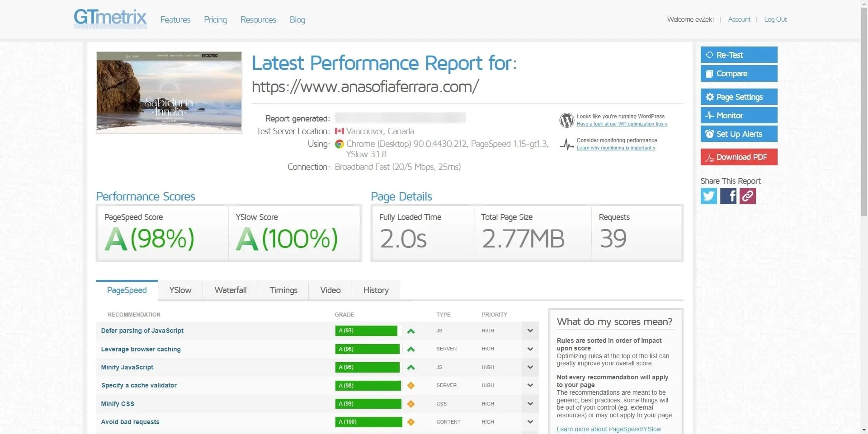Viewport: 868px width, 434px height.
Task: Open the History tab
Action: click(376, 290)
